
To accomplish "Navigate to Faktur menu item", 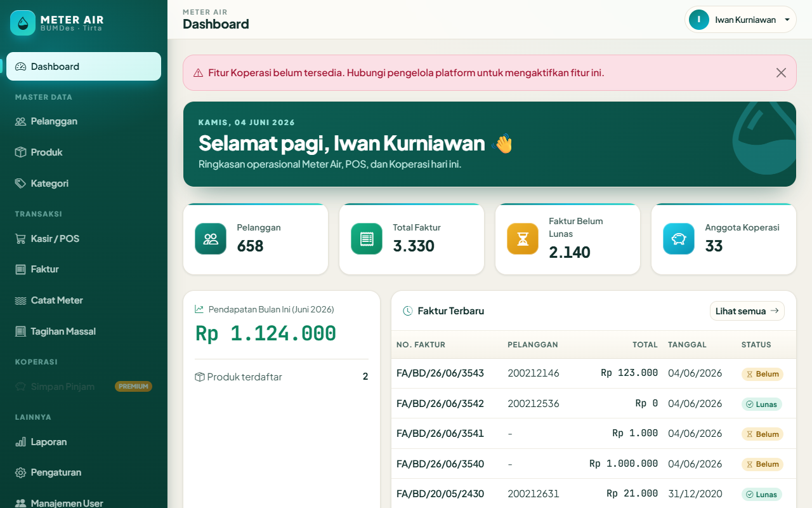I will tap(84, 269).
